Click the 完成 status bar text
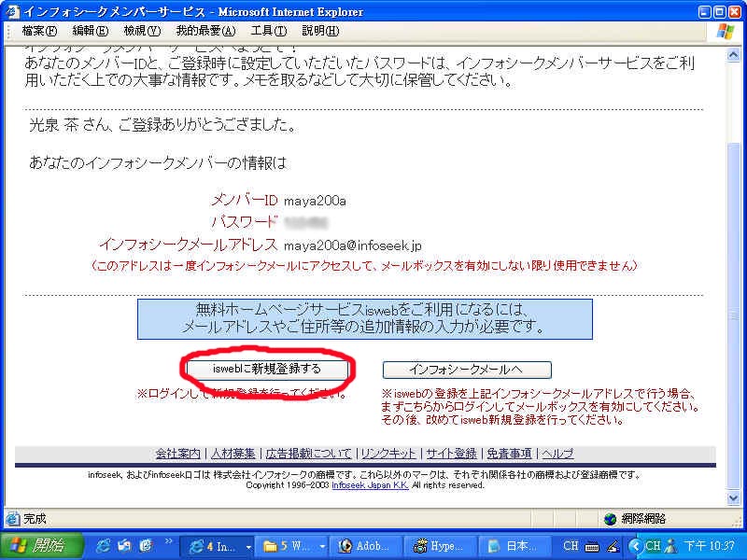The height and width of the screenshot is (560, 747). coord(35,519)
